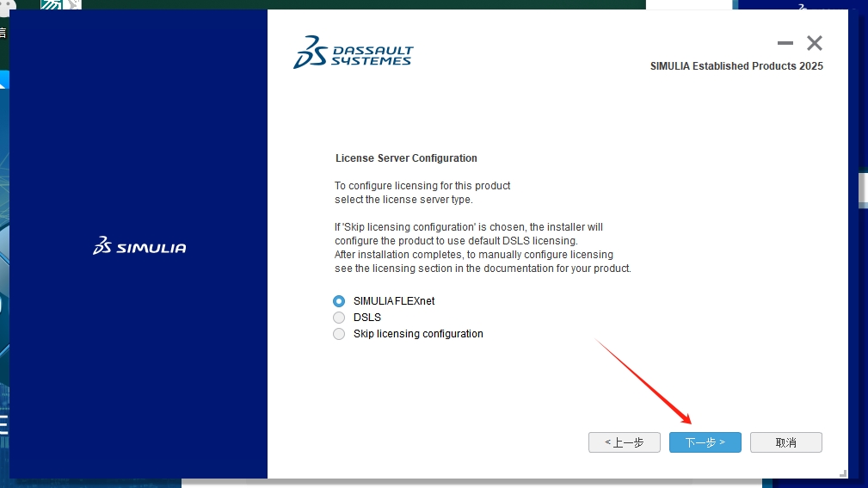868x488 pixels.
Task: Click the teal striped desktop icon behind installer
Action: [x=50, y=4]
